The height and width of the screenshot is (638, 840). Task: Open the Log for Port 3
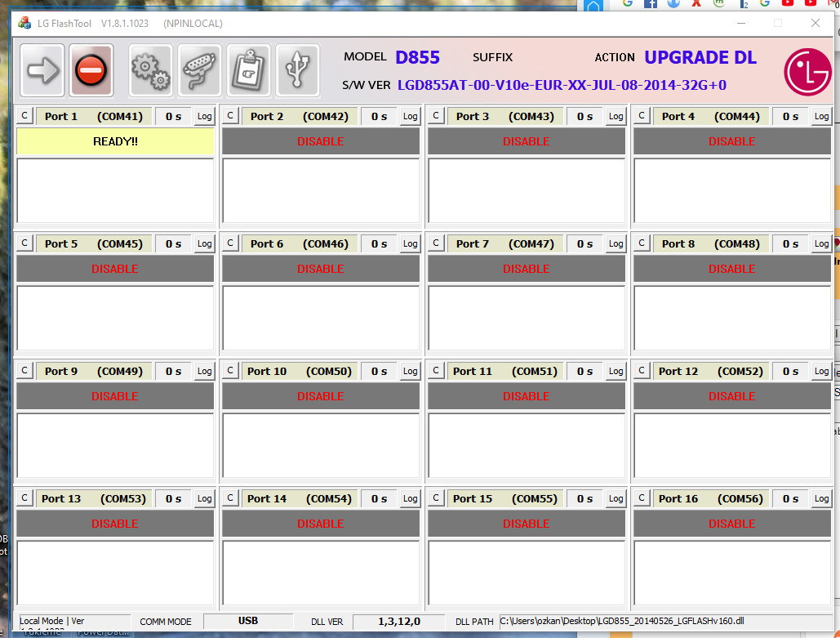coord(616,116)
